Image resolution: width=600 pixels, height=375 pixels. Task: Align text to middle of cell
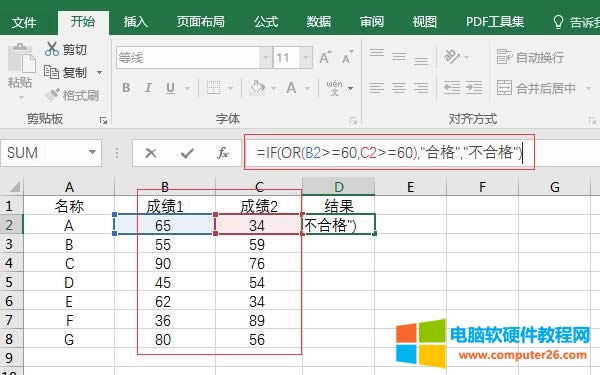(x=399, y=57)
